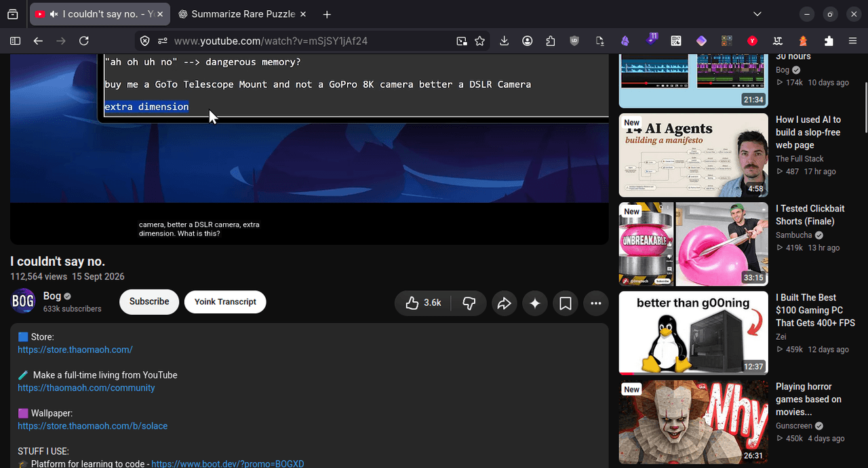This screenshot has width=868, height=468.
Task: Switch to Summarize Rare Puzzle tab
Action: point(243,14)
